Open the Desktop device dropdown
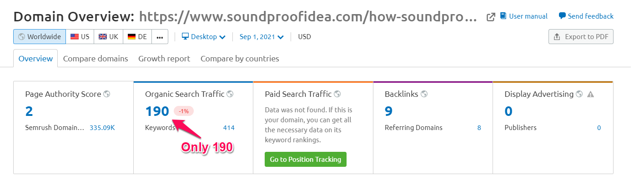Viewport: 644px width, 180px height. pos(204,37)
